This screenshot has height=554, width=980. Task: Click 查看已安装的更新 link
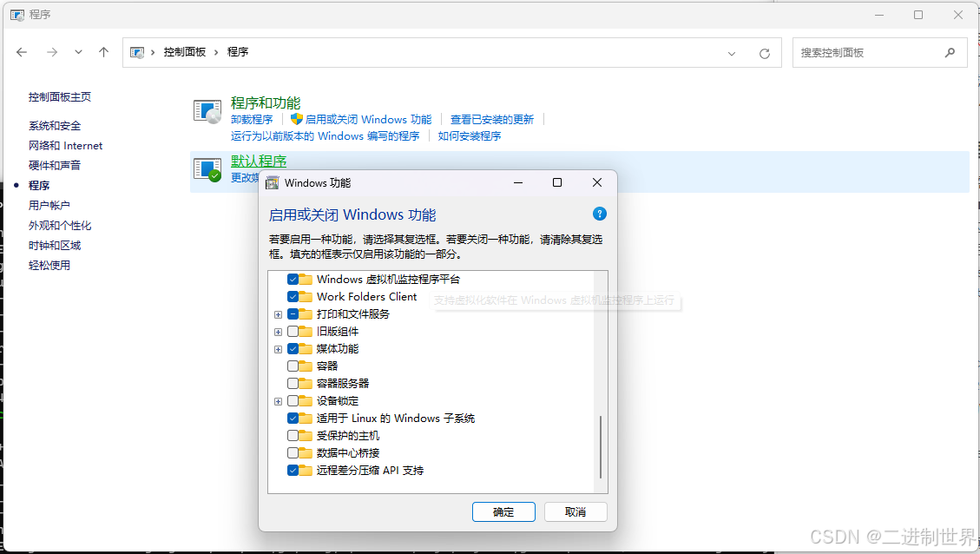click(x=492, y=120)
